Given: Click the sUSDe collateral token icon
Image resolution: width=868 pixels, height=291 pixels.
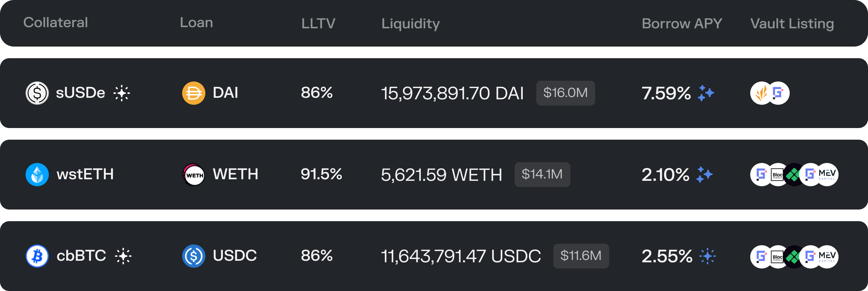Looking at the screenshot, I should [x=37, y=93].
